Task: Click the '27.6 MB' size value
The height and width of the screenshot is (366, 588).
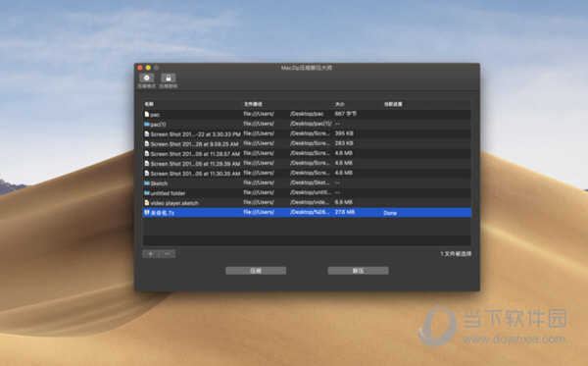Action: click(345, 212)
